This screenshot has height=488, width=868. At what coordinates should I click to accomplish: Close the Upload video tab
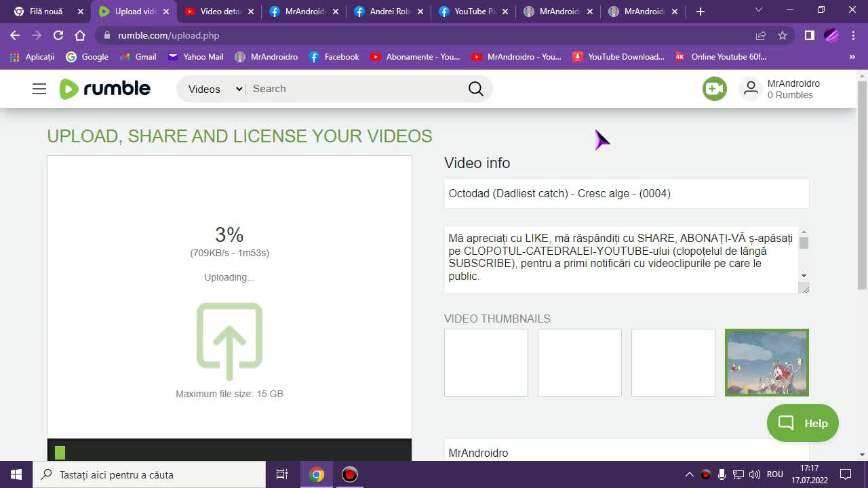pyautogui.click(x=166, y=12)
